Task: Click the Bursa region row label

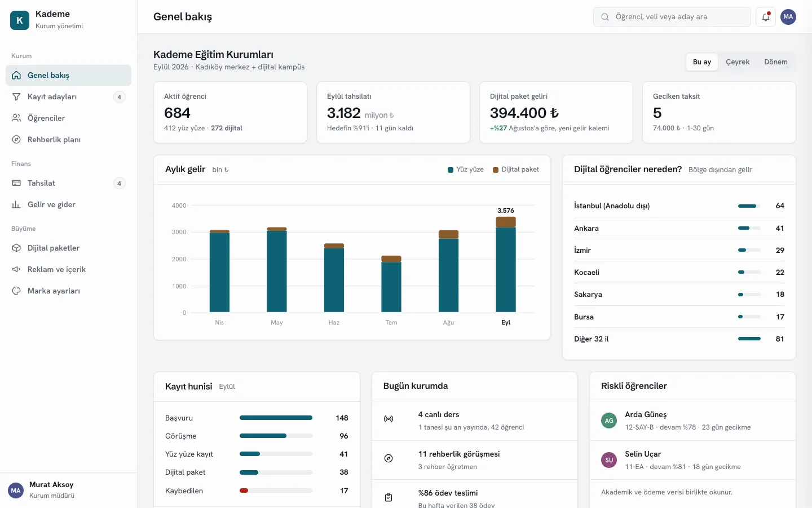Action: (x=584, y=317)
